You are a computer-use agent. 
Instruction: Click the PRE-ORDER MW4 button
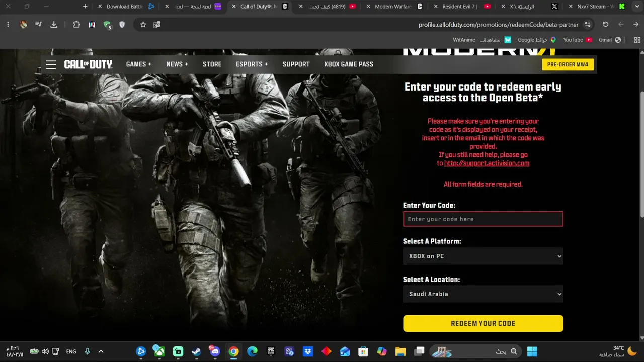click(x=568, y=64)
